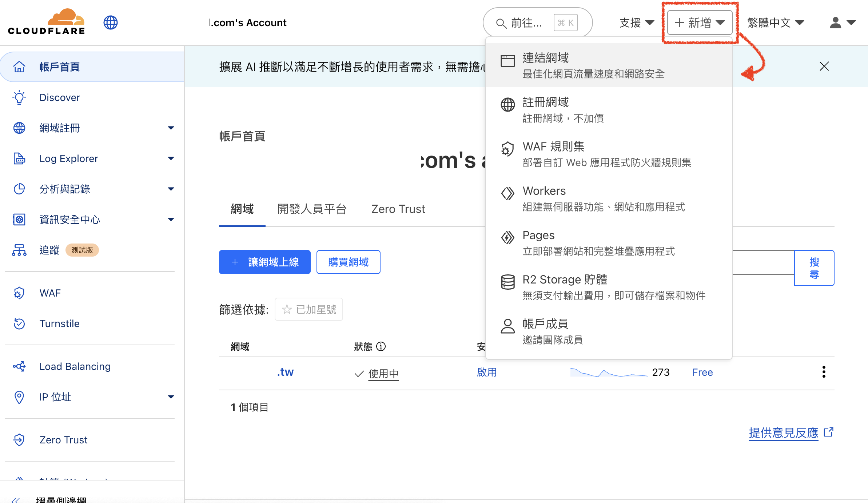Click the Turnstile checkmark icon
The height and width of the screenshot is (503, 868).
(19, 323)
